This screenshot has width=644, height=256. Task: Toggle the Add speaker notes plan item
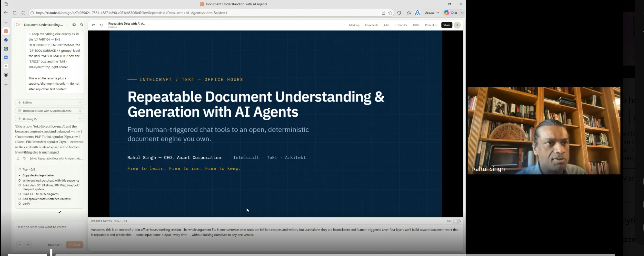click(x=20, y=199)
